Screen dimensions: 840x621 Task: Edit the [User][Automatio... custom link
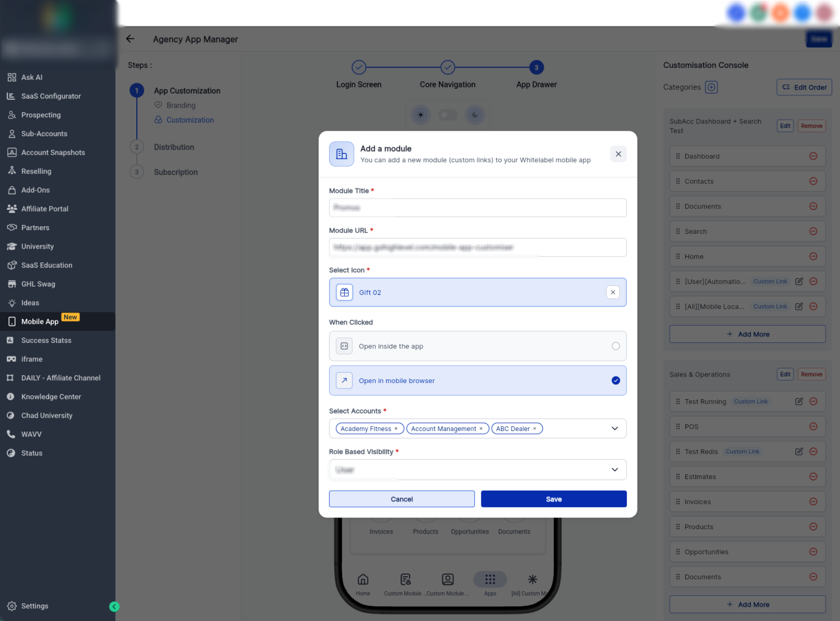(799, 281)
